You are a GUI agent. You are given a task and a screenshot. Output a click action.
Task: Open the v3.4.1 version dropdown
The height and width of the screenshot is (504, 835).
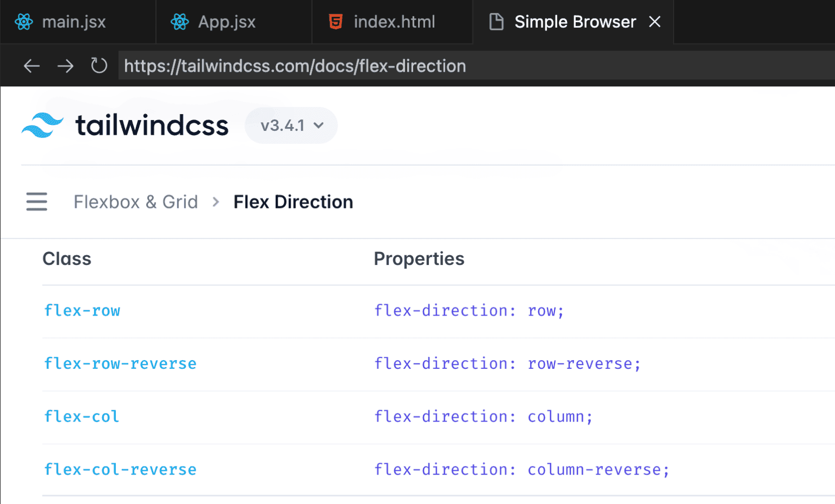click(291, 125)
